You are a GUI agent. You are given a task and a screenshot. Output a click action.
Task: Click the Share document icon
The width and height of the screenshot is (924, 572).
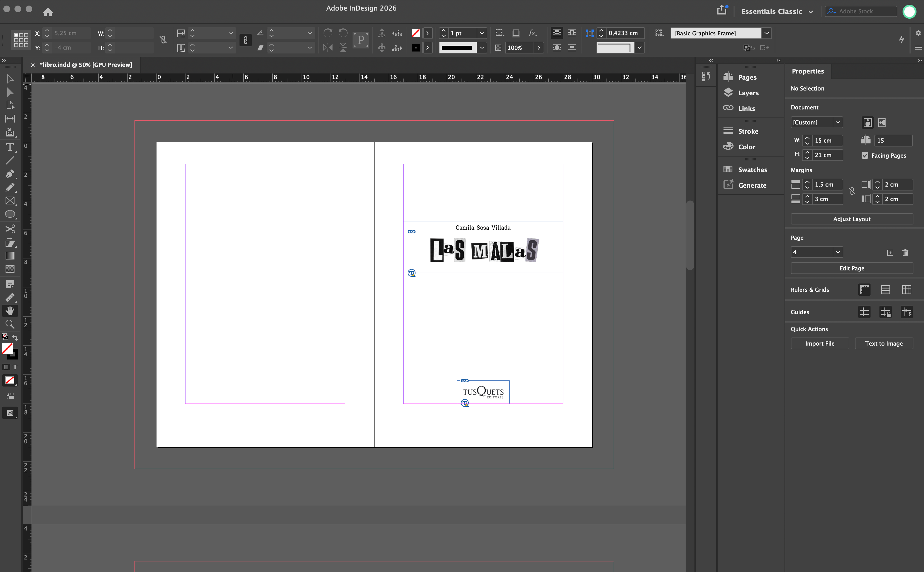[722, 10]
